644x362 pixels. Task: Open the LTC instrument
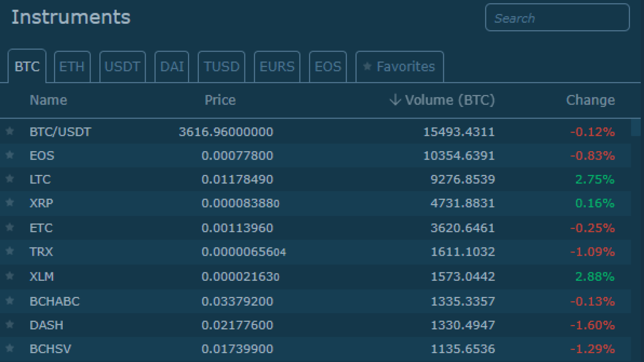(x=40, y=179)
